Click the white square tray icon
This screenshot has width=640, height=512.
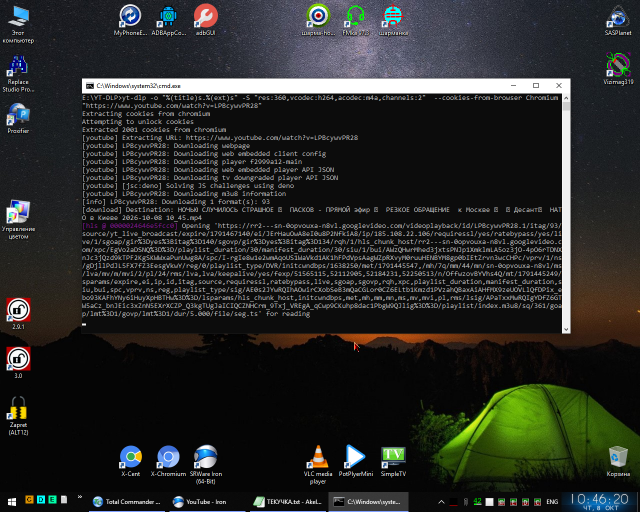pyautogui.click(x=489, y=502)
